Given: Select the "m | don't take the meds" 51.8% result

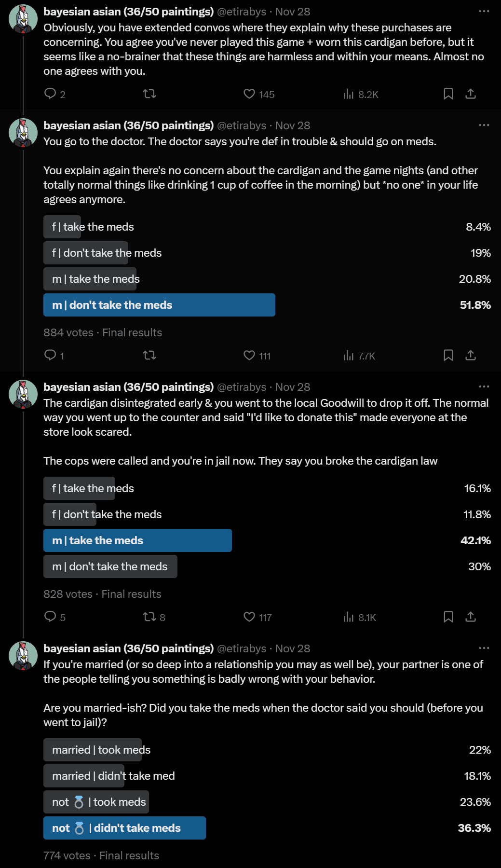Looking at the screenshot, I should 159,305.
